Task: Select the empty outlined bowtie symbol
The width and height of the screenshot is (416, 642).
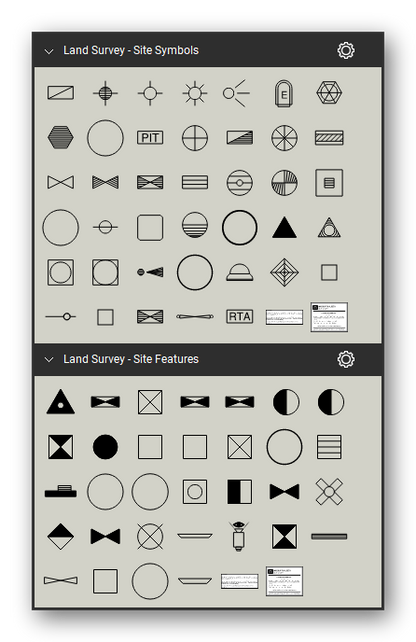Action: click(x=61, y=182)
